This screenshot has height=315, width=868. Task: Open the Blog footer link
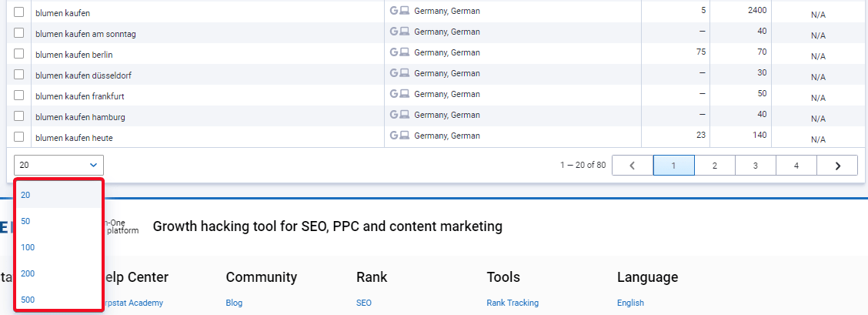click(234, 303)
